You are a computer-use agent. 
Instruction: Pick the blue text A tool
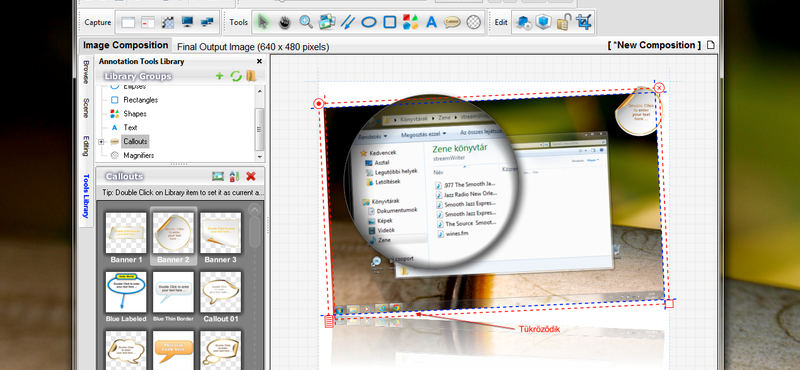tap(432, 22)
